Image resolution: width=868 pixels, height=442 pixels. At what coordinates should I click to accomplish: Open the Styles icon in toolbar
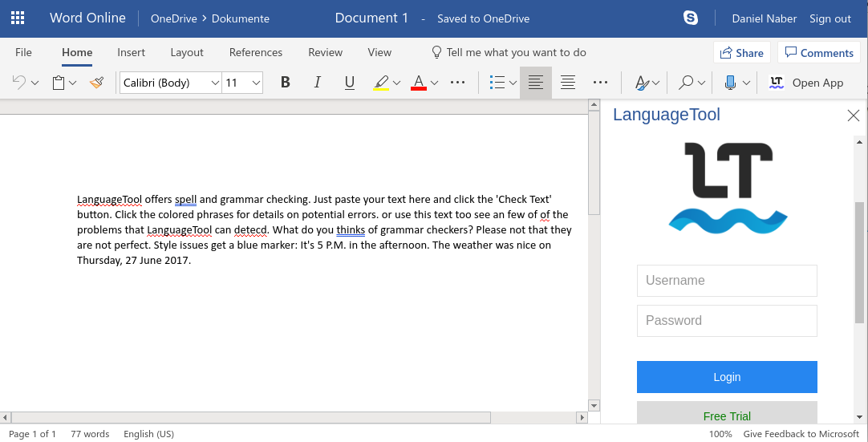pyautogui.click(x=642, y=83)
